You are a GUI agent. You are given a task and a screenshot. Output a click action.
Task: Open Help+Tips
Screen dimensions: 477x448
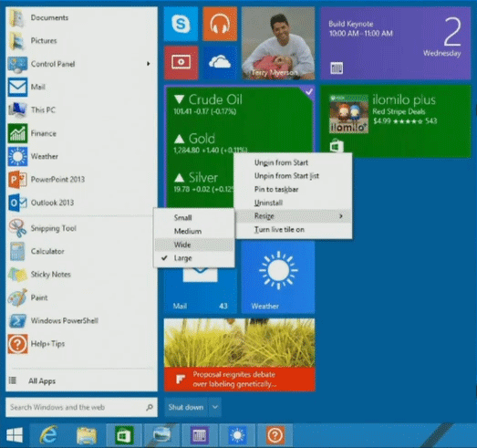point(81,344)
